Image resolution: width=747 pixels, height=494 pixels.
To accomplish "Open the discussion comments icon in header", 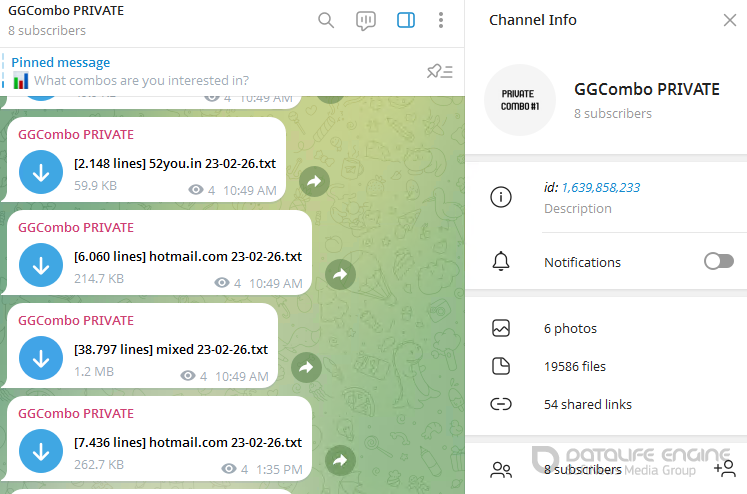I will point(366,20).
